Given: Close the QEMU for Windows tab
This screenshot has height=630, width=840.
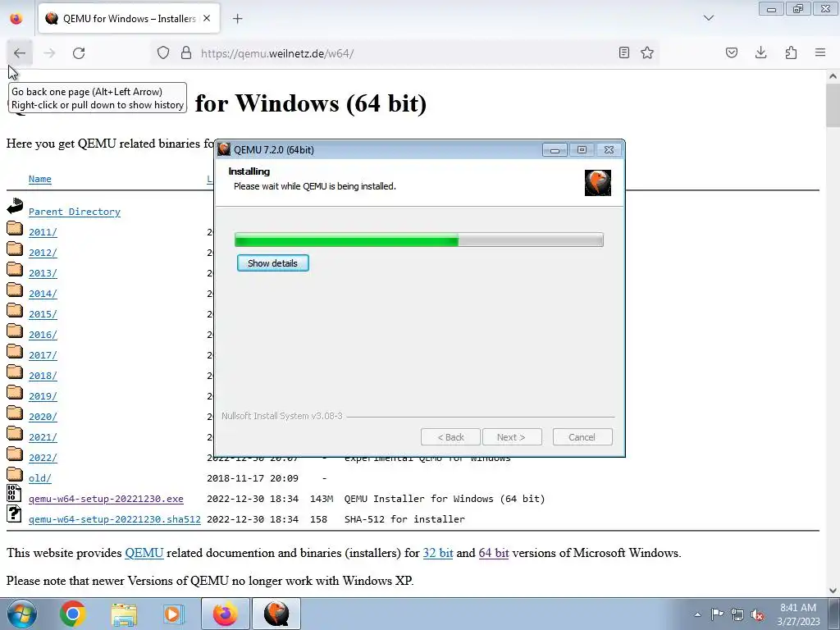Looking at the screenshot, I should tap(207, 18).
